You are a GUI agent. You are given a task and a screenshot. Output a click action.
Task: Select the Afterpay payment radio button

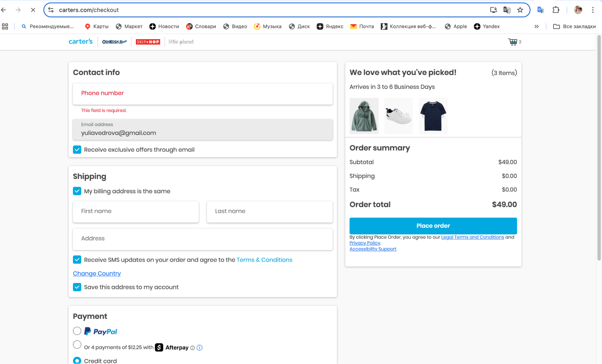click(77, 345)
